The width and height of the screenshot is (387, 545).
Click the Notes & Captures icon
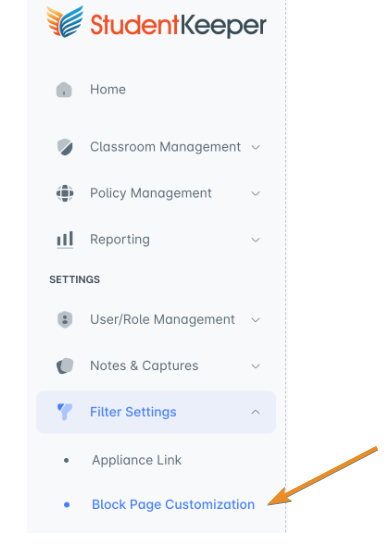(65, 366)
